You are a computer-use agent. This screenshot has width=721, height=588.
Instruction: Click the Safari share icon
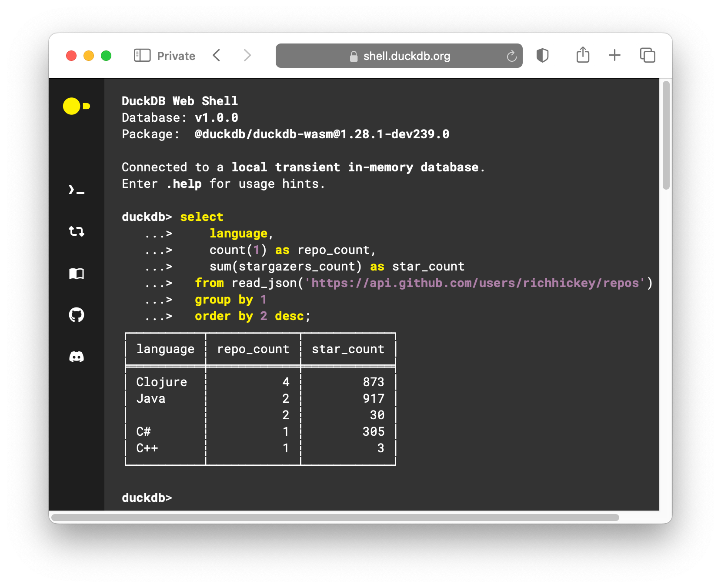pos(583,55)
